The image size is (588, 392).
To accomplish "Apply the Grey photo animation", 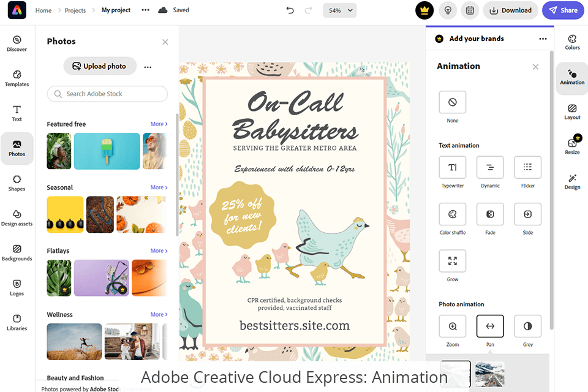I will click(527, 326).
